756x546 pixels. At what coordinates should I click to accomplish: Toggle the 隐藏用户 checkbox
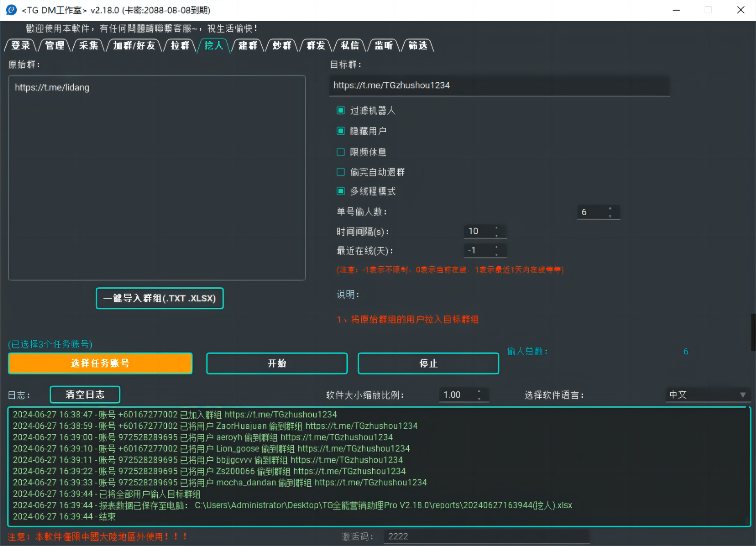(340, 131)
